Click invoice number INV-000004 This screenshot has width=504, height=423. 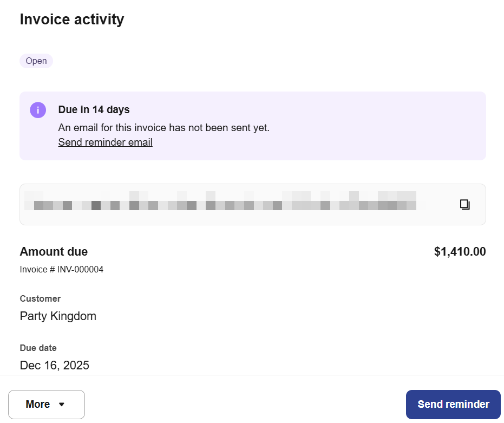coord(80,269)
